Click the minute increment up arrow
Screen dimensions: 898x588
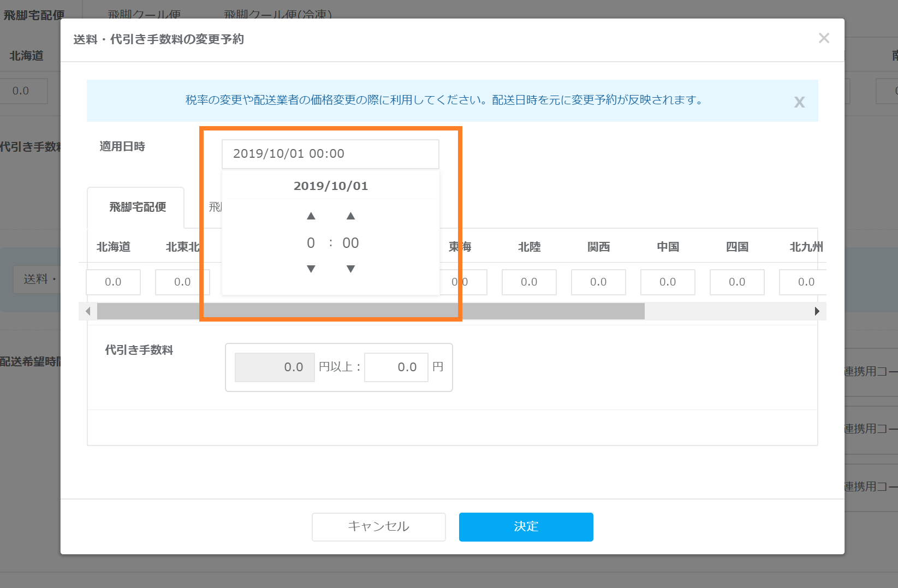click(x=350, y=216)
